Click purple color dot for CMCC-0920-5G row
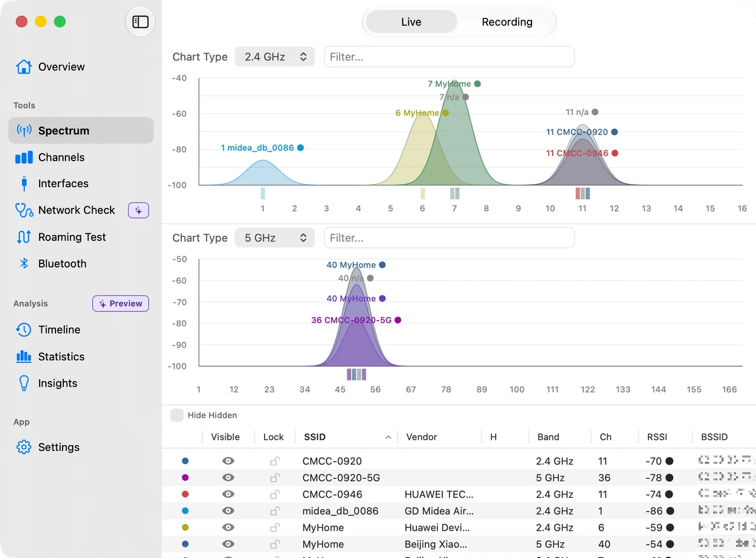 coord(185,478)
